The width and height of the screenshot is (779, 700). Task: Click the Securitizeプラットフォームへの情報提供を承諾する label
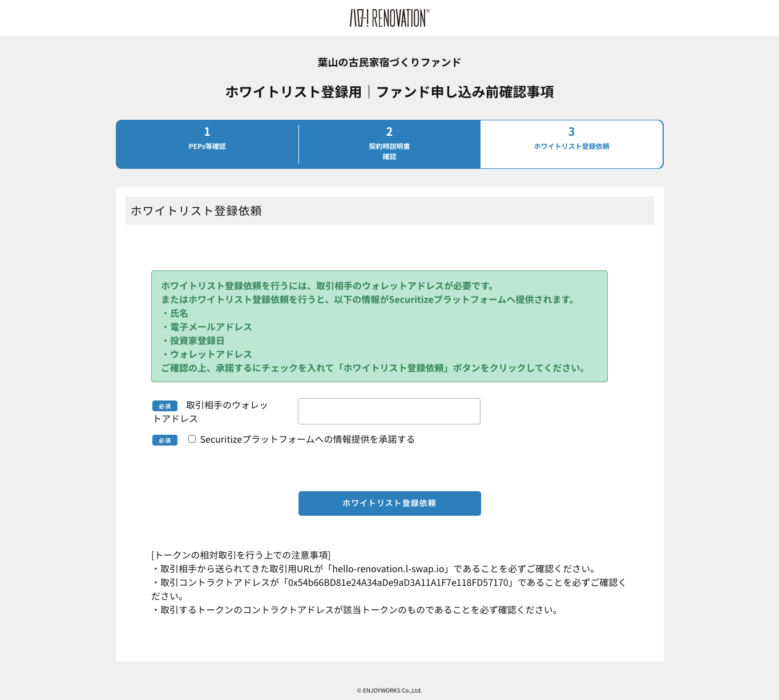[x=308, y=439]
